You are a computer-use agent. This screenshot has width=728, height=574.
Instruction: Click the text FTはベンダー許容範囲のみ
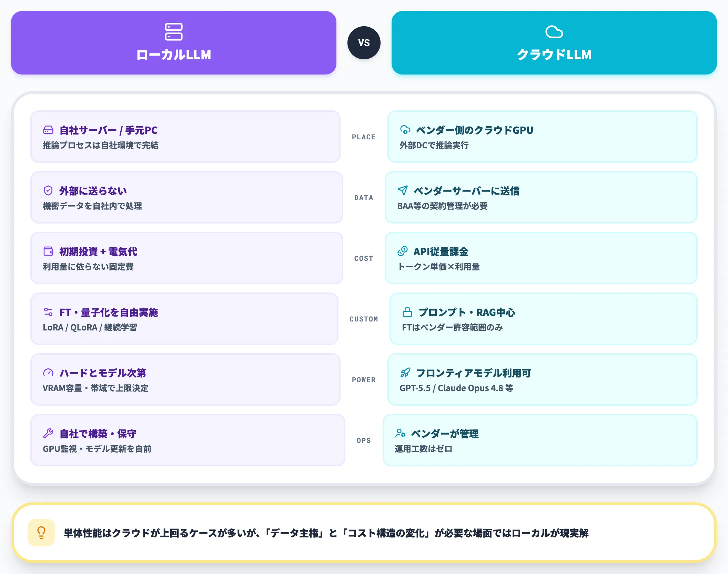[x=453, y=328]
